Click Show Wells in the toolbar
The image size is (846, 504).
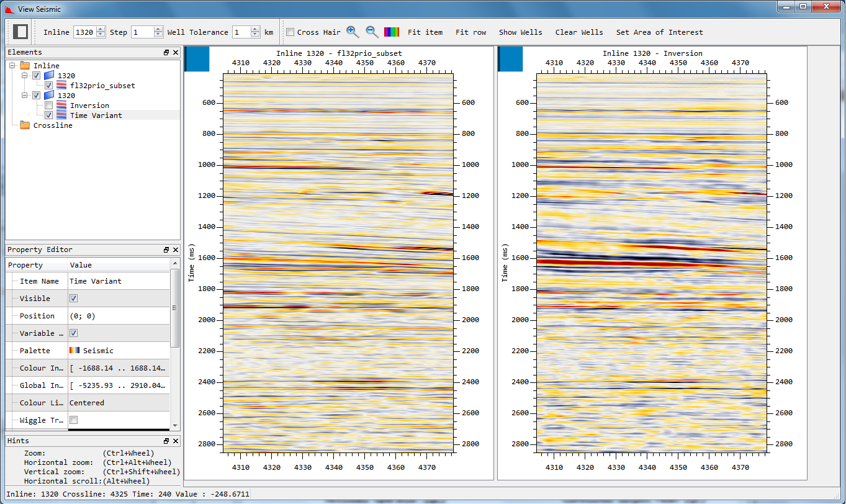[x=520, y=32]
